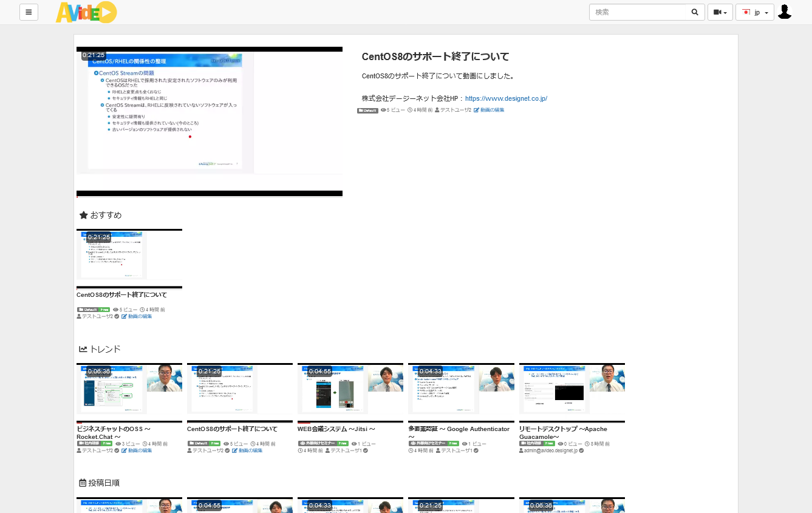Image resolution: width=812 pixels, height=513 pixels.
Task: Open the 0:21:25 thumbnail under 投稿日順
Action: (x=461, y=505)
